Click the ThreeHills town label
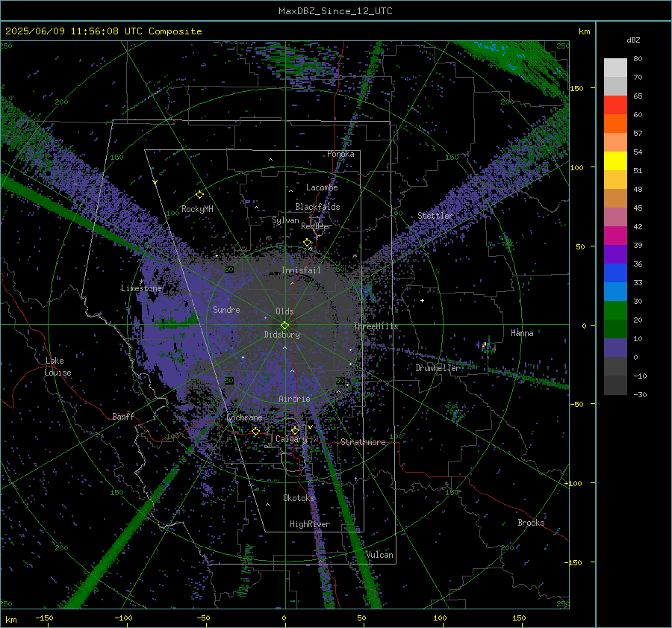This screenshot has height=628, width=672. pos(376,326)
